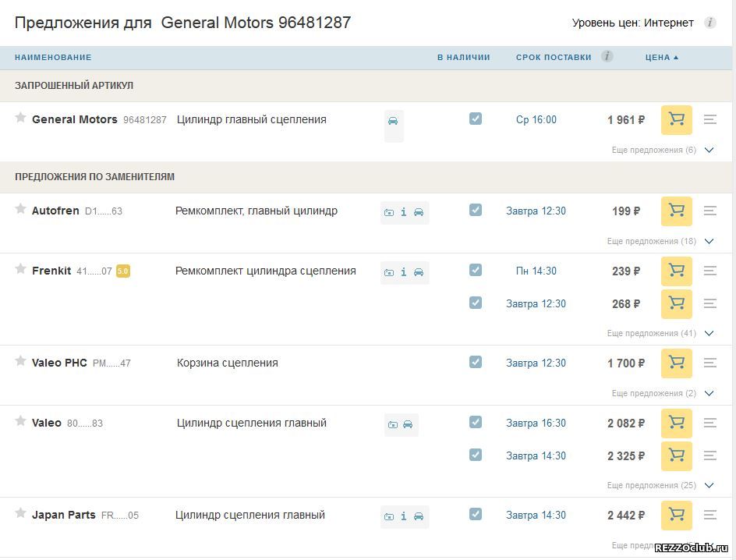Toggle the availability checkbox for General Motors
The image size is (736, 560).
tap(476, 119)
